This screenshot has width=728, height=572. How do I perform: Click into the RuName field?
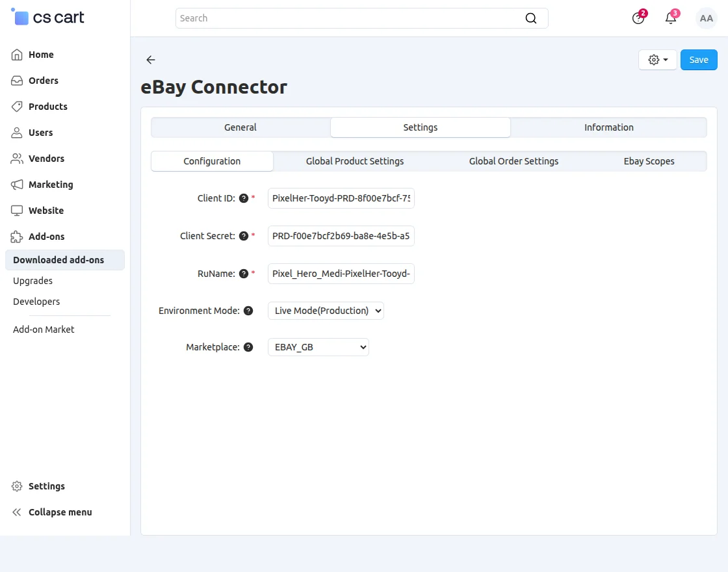(x=341, y=274)
